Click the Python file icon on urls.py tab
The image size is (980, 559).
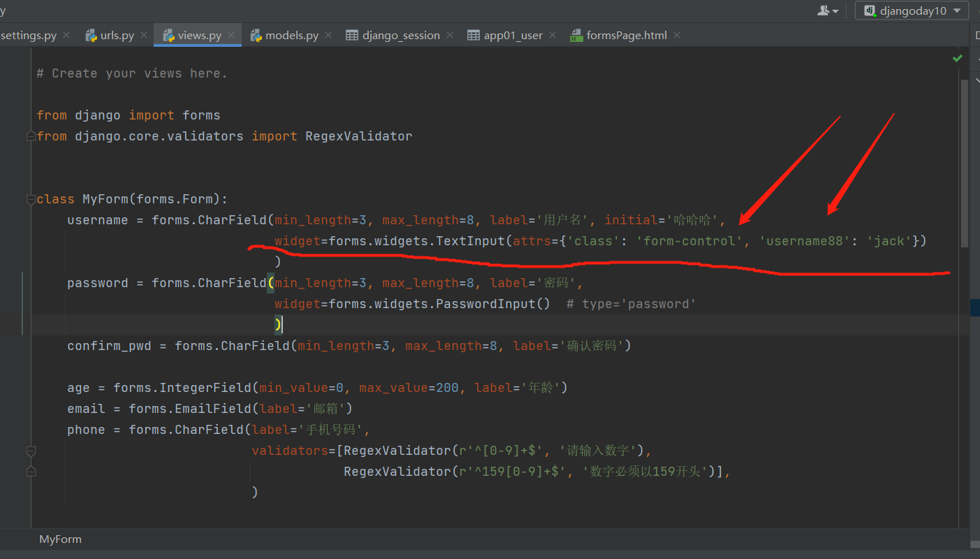click(91, 35)
